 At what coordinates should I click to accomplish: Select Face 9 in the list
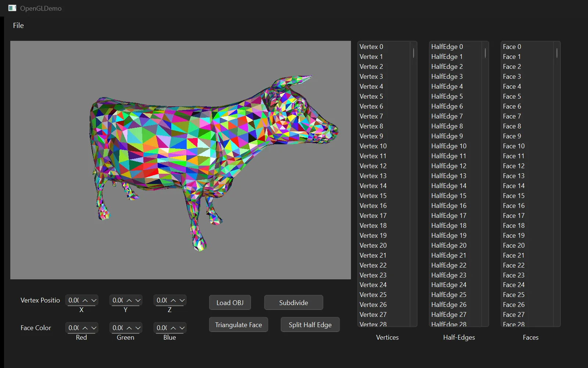point(527,136)
